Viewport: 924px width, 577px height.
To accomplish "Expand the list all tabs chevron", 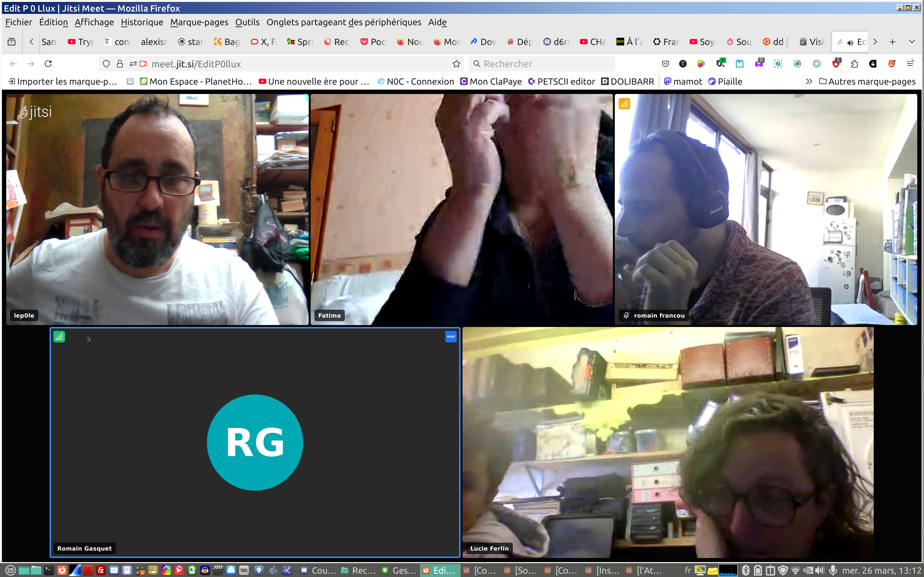I will tap(912, 42).
